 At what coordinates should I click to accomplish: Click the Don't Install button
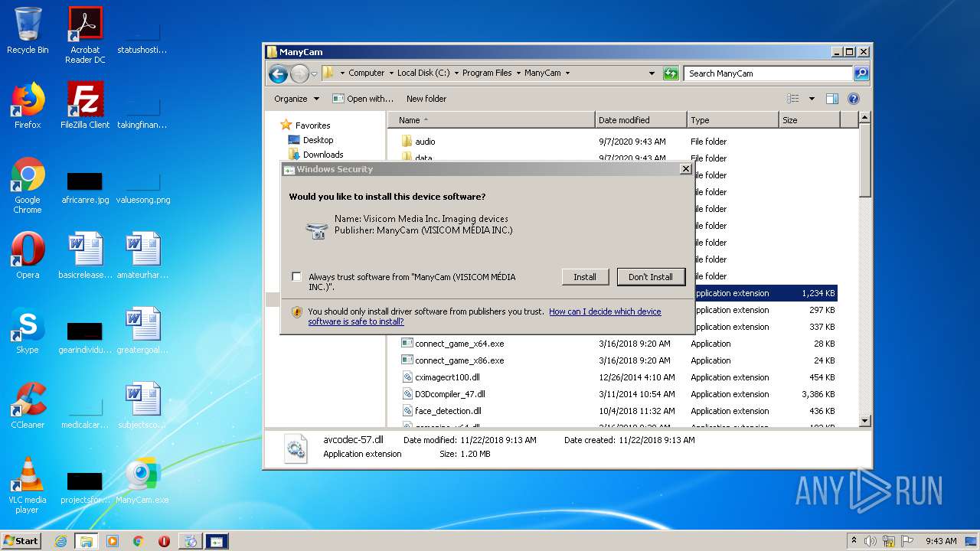click(x=651, y=277)
